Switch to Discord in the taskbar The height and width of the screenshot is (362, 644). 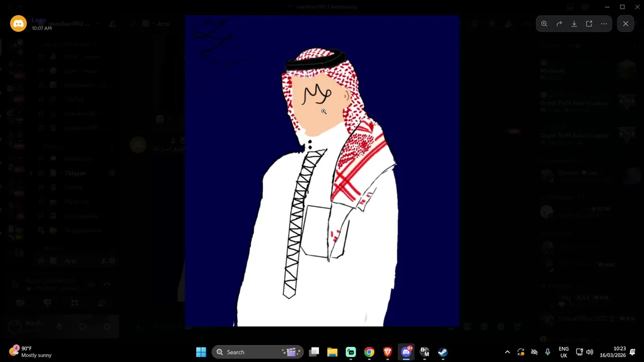coord(406,352)
